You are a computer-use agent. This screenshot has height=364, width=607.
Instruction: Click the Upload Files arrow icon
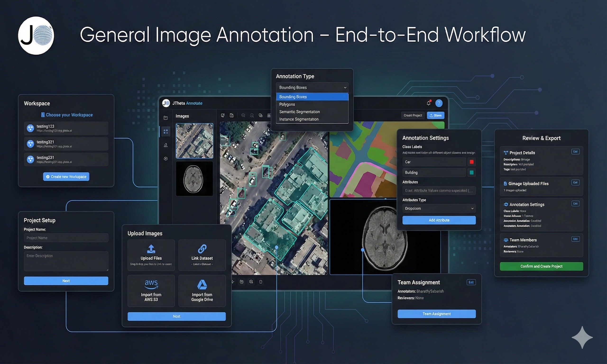[x=151, y=249]
